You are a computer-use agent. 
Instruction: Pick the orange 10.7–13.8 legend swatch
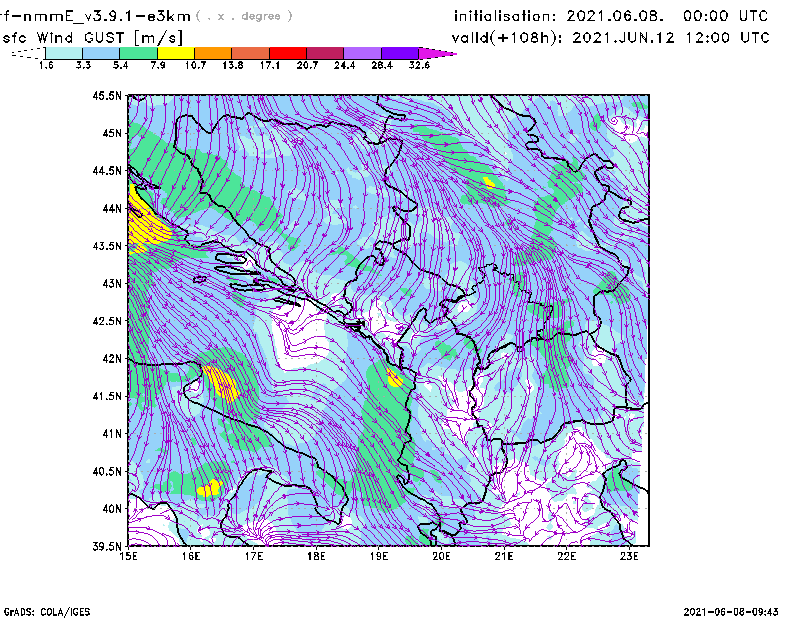(x=213, y=53)
